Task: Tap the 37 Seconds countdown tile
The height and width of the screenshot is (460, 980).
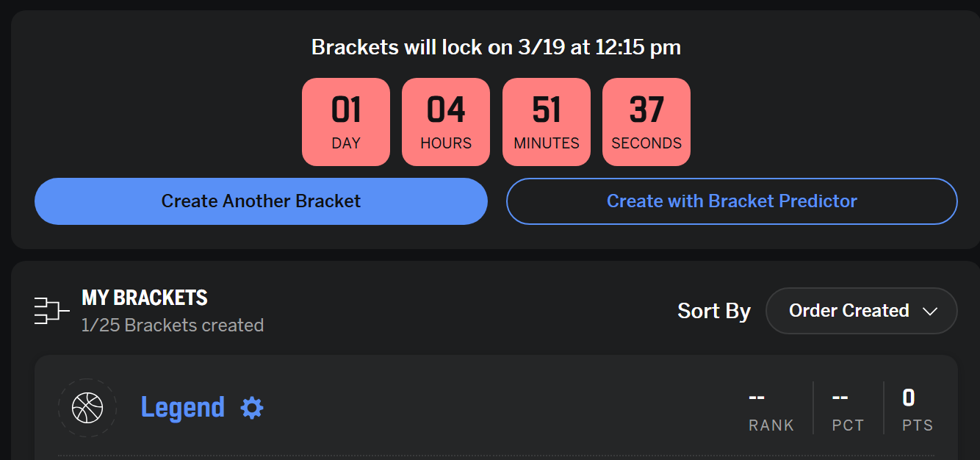Action: point(646,122)
